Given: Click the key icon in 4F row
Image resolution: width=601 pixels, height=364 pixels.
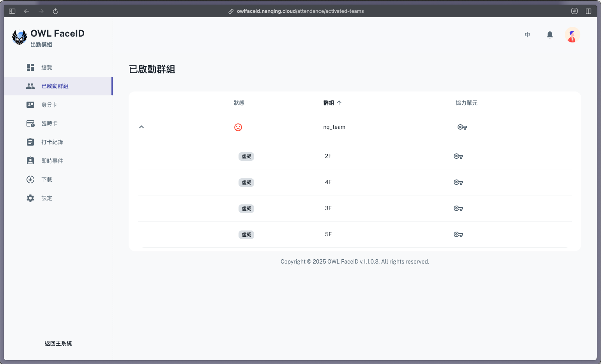Looking at the screenshot, I should point(458,183).
